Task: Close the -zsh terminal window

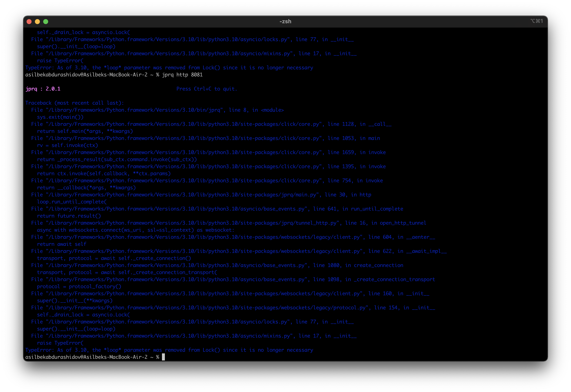Action: [x=29, y=22]
